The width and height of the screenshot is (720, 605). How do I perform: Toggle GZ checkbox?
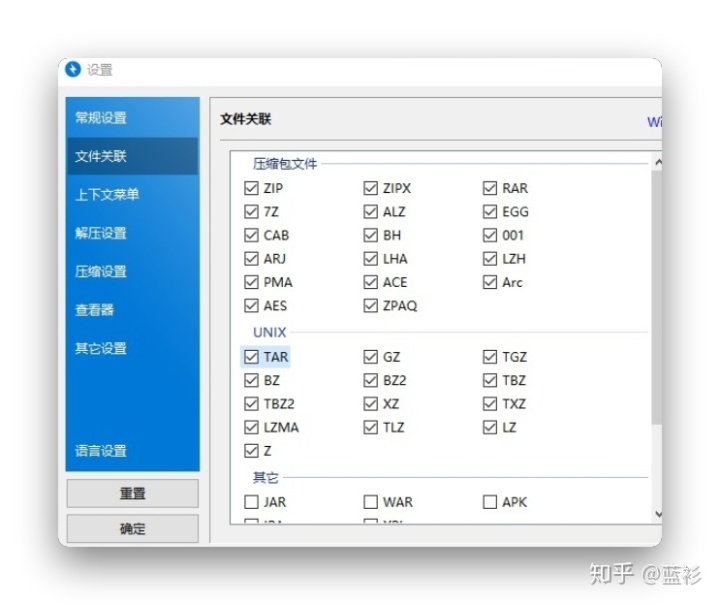[x=371, y=357]
